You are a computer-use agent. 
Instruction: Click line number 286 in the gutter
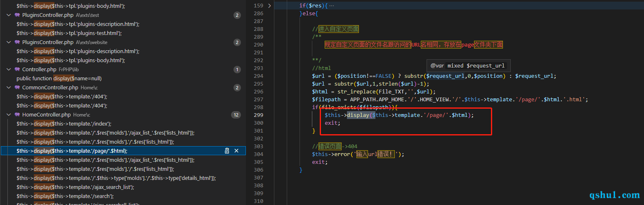tap(258, 14)
